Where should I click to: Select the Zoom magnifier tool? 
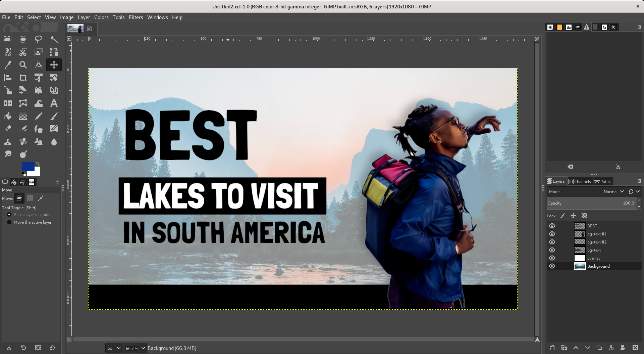23,65
